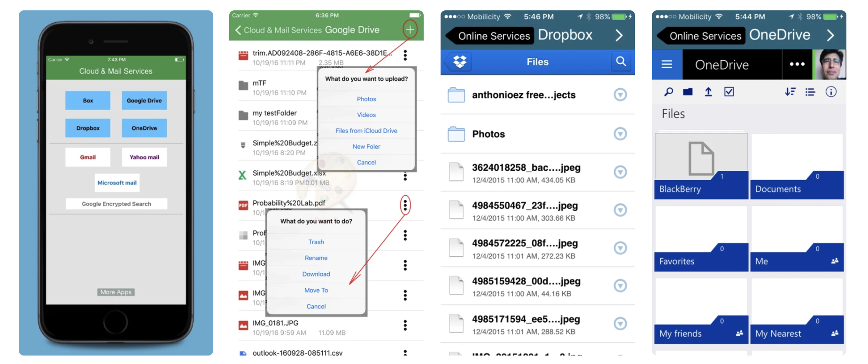This screenshot has width=868, height=364.
Task: Click the profile photo in OneDrive
Action: click(830, 64)
